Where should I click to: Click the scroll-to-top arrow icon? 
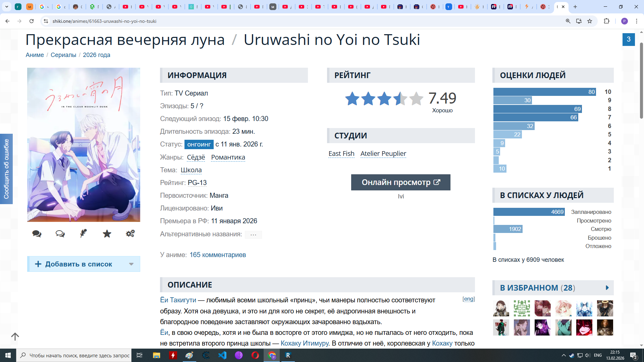click(x=15, y=336)
